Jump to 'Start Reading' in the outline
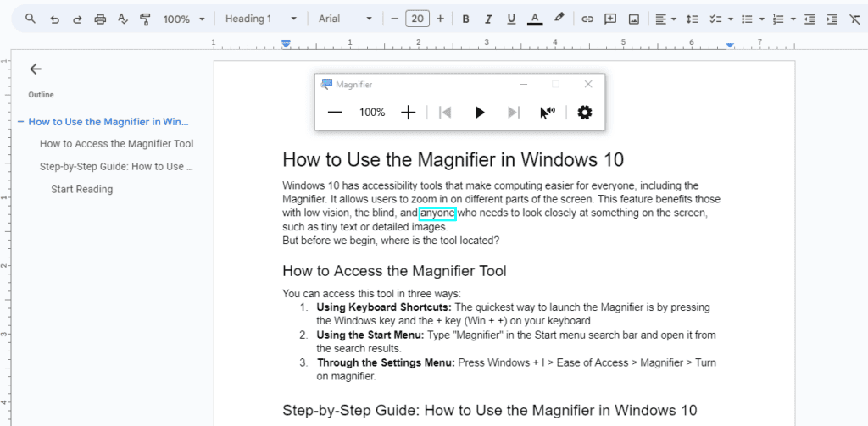 81,189
